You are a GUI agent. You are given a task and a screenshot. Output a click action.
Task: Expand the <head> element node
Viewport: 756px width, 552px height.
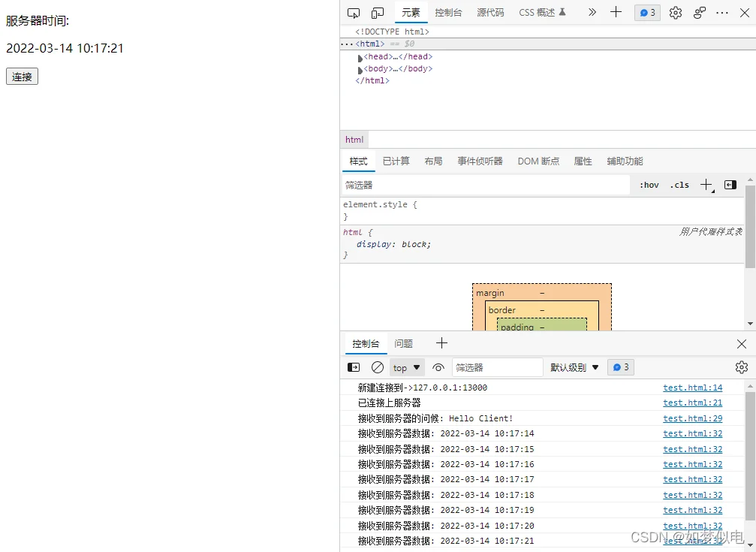[x=360, y=58]
